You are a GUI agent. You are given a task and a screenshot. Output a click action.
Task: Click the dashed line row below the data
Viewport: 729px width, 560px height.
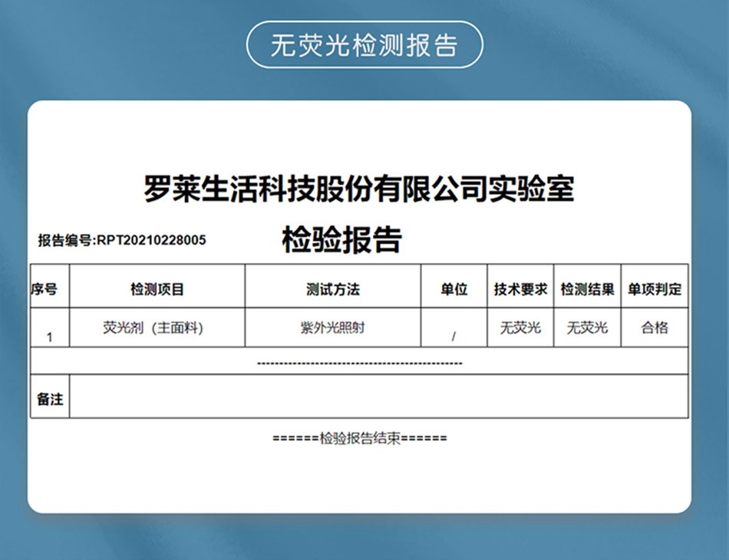tap(359, 361)
